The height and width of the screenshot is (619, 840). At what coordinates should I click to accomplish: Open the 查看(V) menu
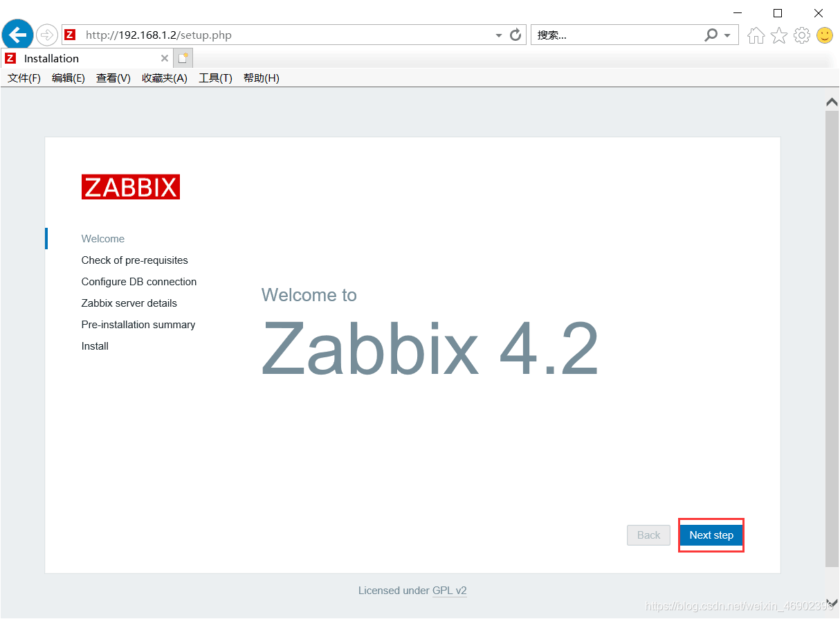(x=113, y=78)
